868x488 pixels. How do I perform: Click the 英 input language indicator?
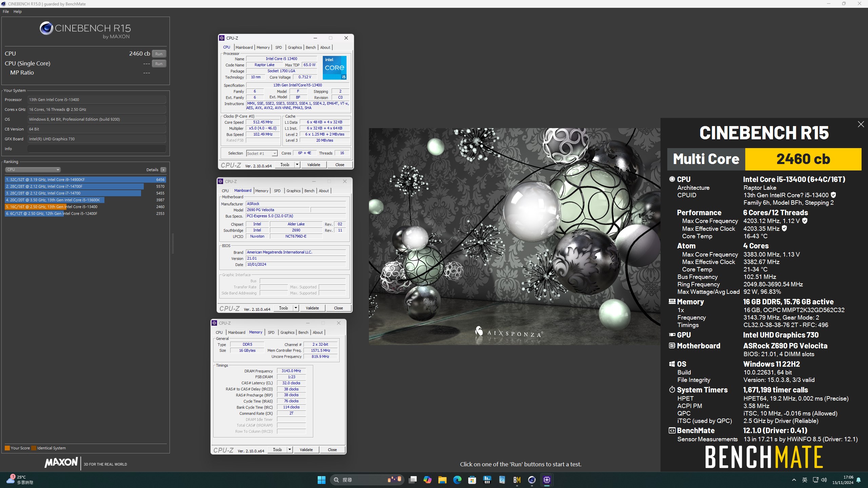(805, 480)
